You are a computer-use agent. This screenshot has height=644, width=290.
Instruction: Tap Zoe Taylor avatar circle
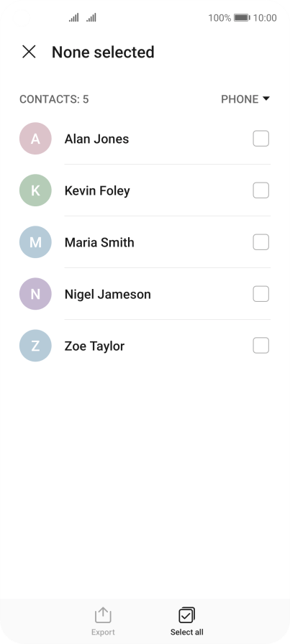(x=35, y=346)
